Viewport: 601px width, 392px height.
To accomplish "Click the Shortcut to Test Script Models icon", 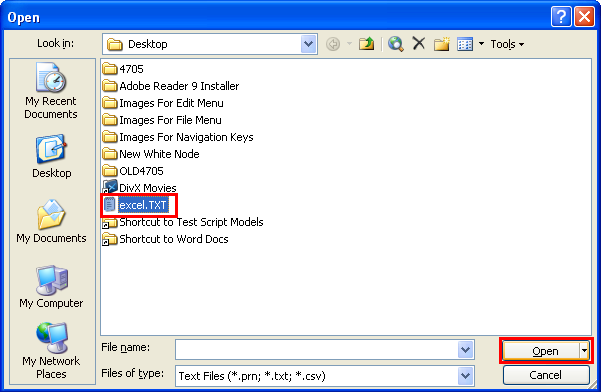I will click(x=110, y=222).
